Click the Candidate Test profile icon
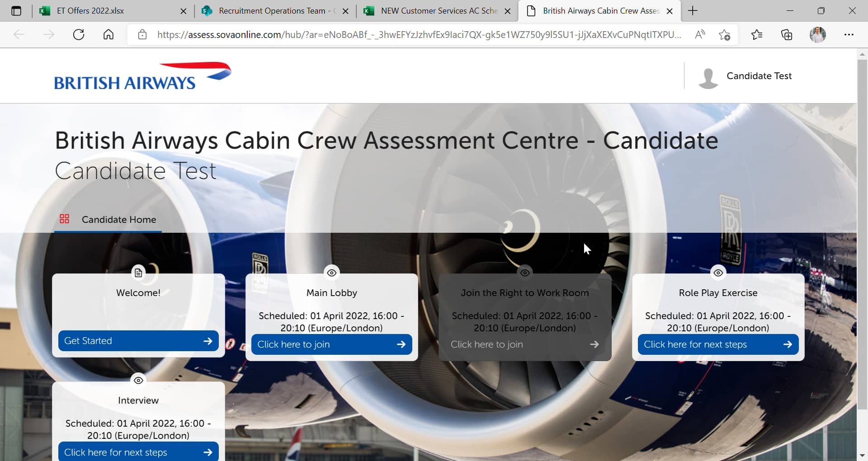Viewport: 868px width, 461px height. coord(709,77)
